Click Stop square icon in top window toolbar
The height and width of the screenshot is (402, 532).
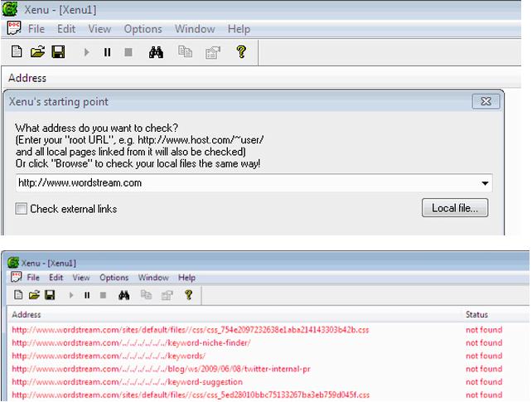click(128, 52)
